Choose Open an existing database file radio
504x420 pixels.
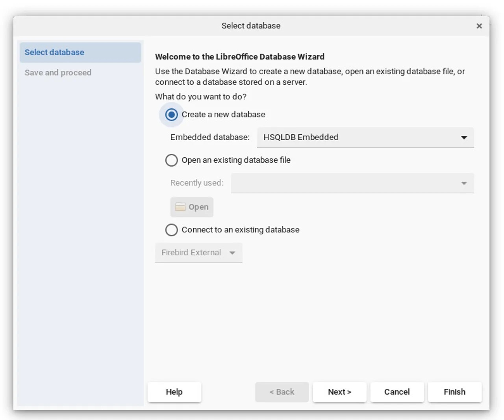point(171,160)
